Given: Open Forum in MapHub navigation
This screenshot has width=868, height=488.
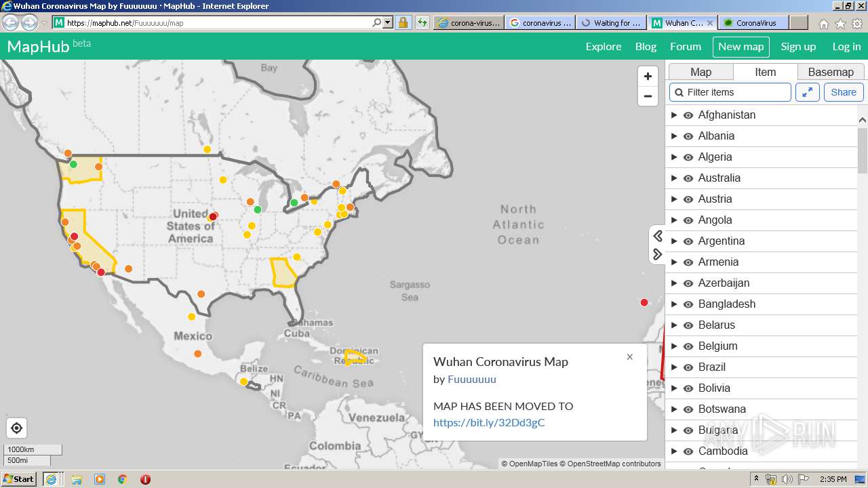Looking at the screenshot, I should (x=686, y=47).
